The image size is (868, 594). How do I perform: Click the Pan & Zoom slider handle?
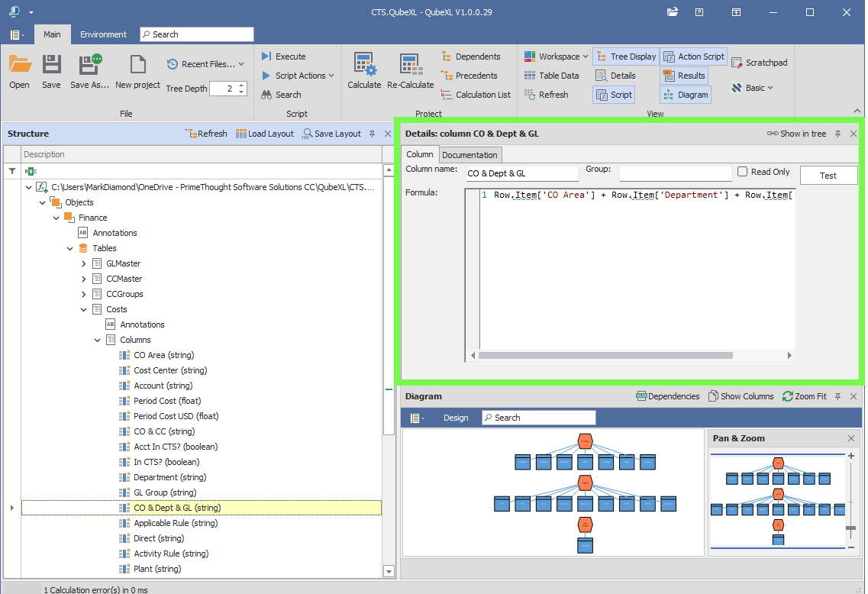850,528
